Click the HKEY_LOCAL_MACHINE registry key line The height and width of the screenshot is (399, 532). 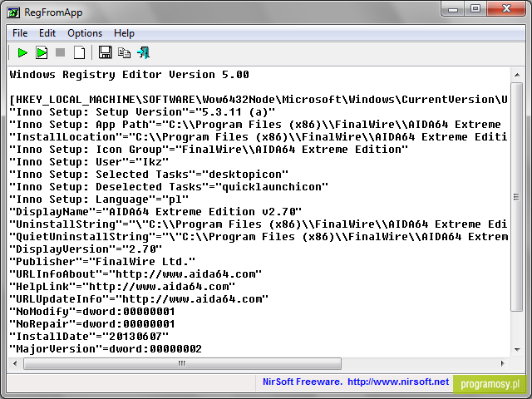click(x=259, y=100)
